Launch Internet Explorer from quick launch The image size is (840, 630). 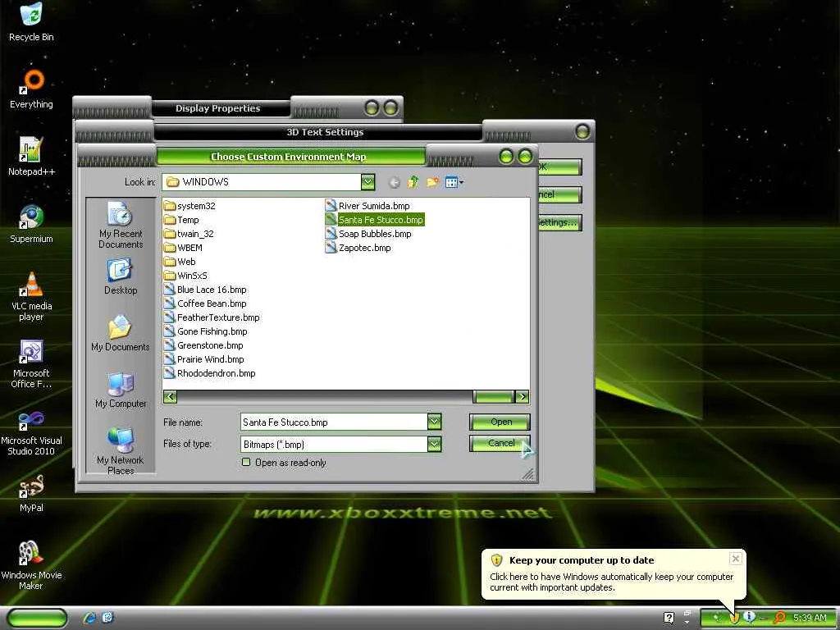89,618
